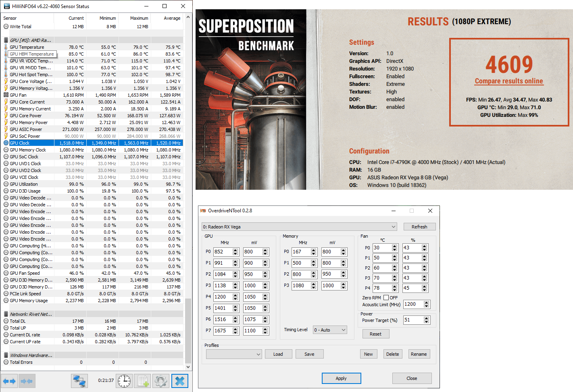Click the expand-columns double arrow icon in HWiNFO
The width and height of the screenshot is (573, 392).
click(x=9, y=381)
